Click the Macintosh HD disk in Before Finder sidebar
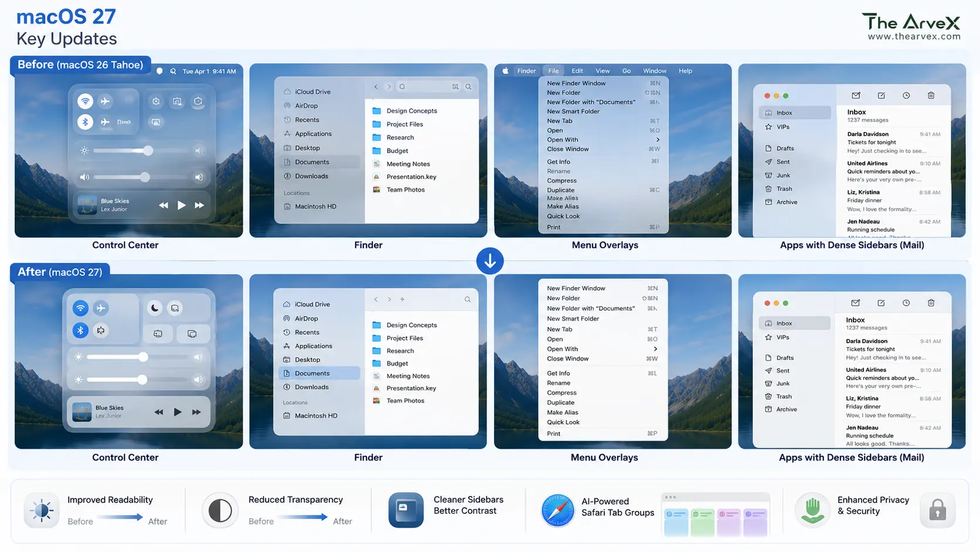Image resolution: width=980 pixels, height=552 pixels. point(310,206)
